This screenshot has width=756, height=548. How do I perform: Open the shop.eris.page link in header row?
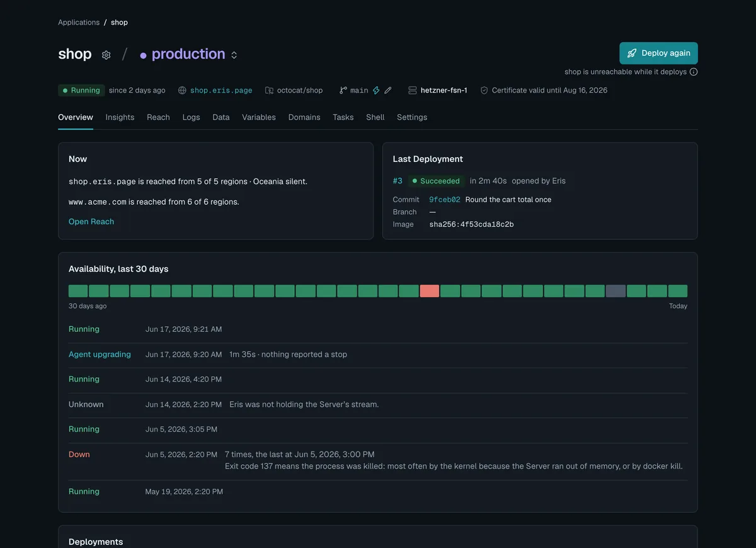[221, 91]
